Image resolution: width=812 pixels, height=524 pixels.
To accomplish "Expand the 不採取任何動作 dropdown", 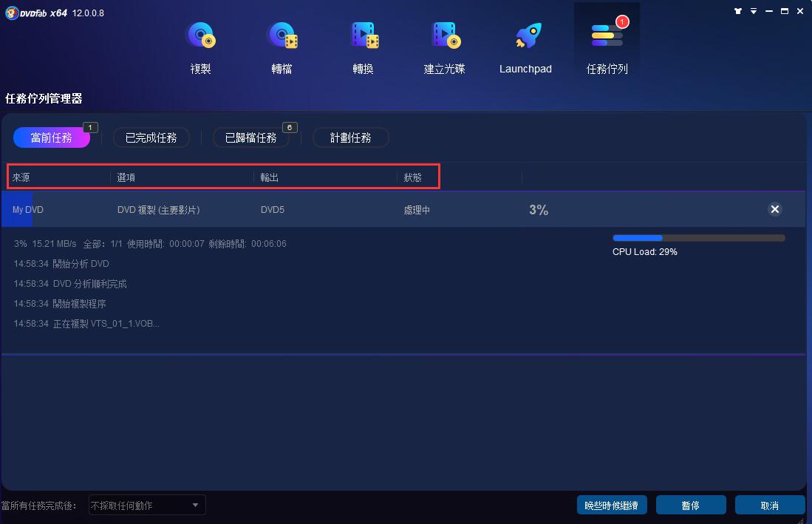I will click(146, 505).
